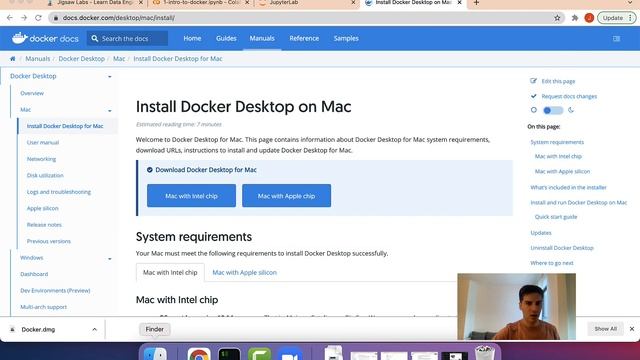Open the Chrome profile avatar
Screen dimensions: 640x360
(x=589, y=18)
